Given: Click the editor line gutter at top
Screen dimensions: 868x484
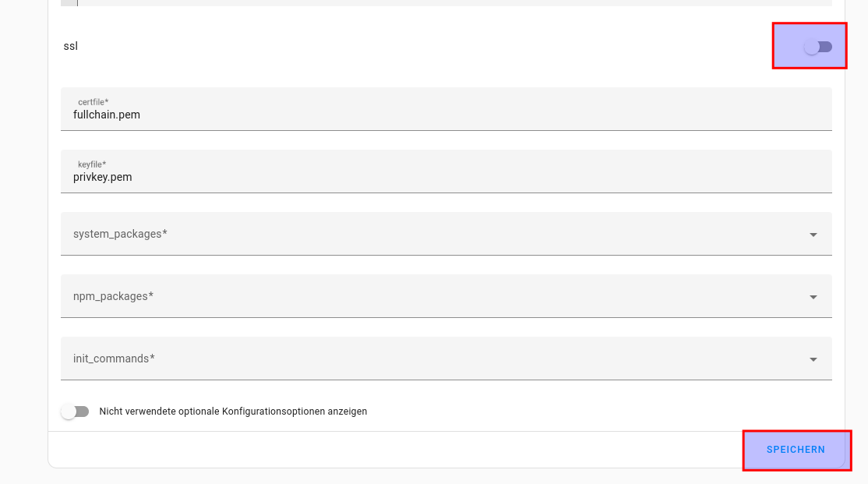Looking at the screenshot, I should point(69,2).
